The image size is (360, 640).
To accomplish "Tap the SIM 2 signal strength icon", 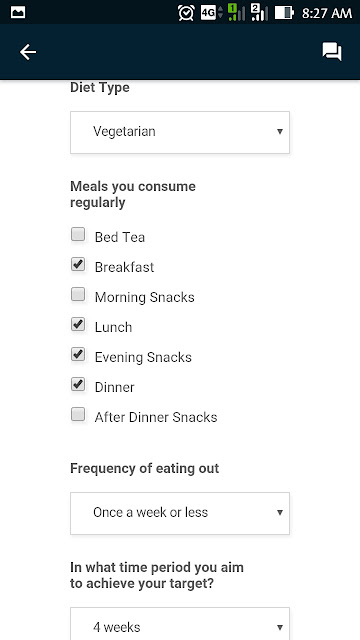I will [259, 12].
